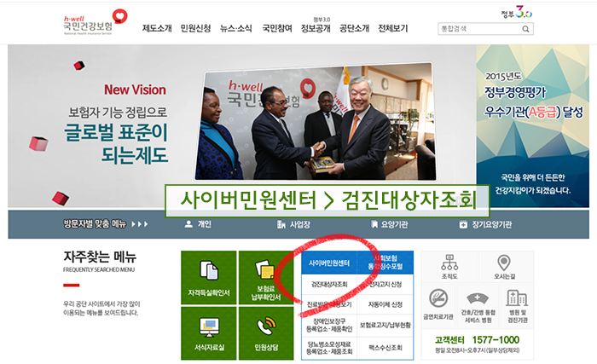The height and width of the screenshot is (364, 597).
Task: Click the 장기요양기관 visitor menu label
Action: coord(492,224)
